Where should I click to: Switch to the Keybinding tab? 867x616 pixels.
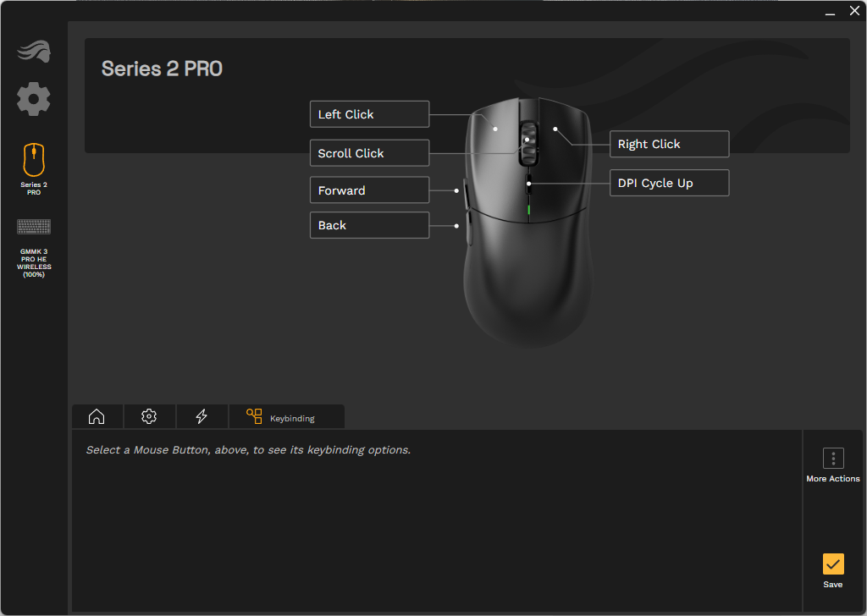285,416
